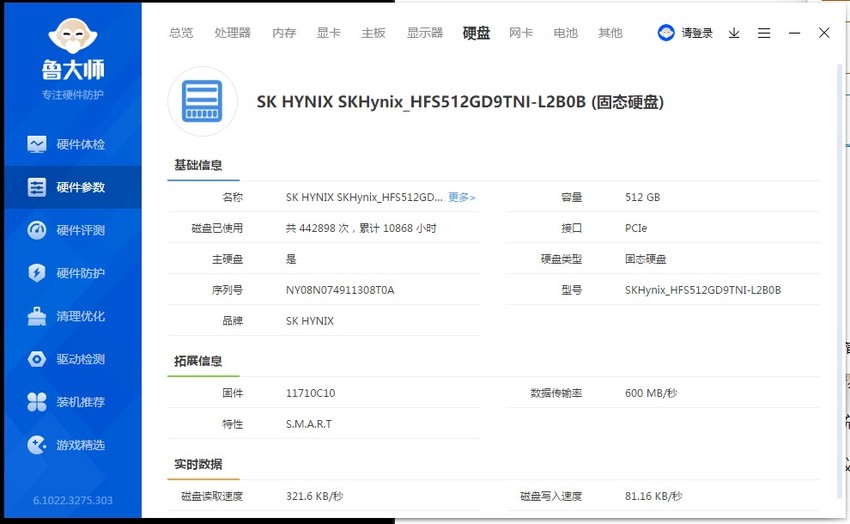The height and width of the screenshot is (524, 850).
Task: Open 硬件评测 benchmark sidebar item
Action: click(x=73, y=230)
